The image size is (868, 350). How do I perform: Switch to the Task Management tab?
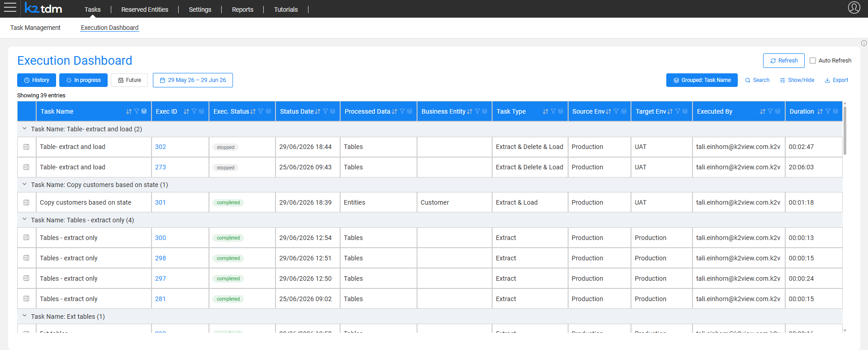35,28
